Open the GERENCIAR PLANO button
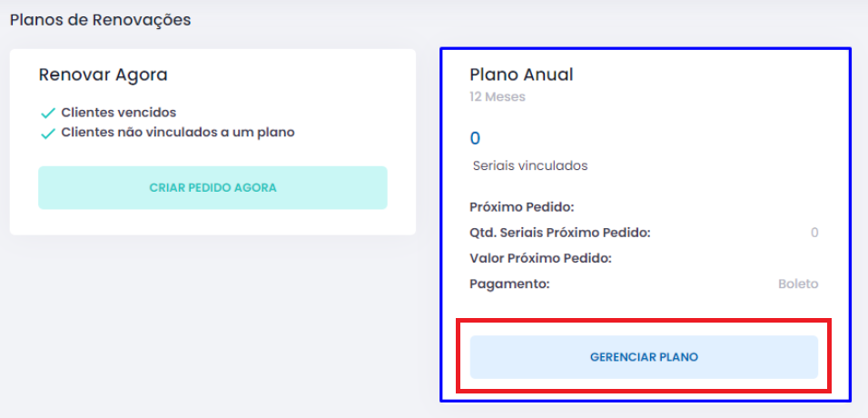Image resolution: width=868 pixels, height=418 pixels. (644, 357)
